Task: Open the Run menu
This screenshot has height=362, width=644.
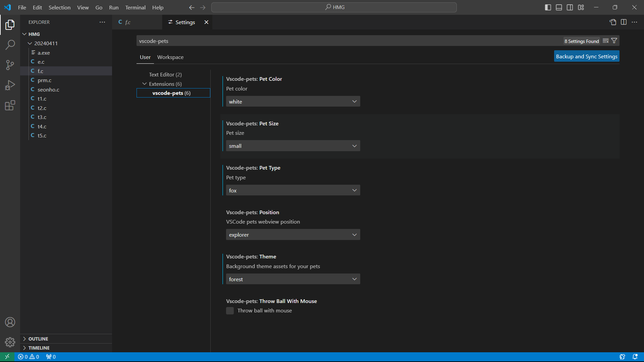Action: tap(114, 7)
